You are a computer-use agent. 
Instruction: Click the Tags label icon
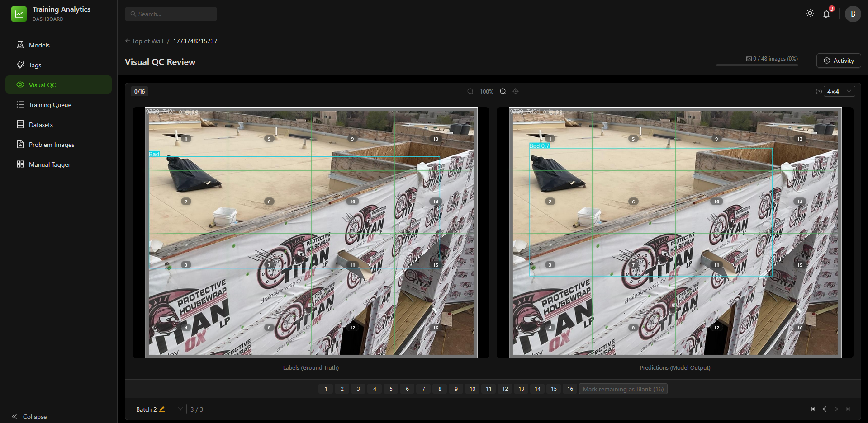point(20,65)
